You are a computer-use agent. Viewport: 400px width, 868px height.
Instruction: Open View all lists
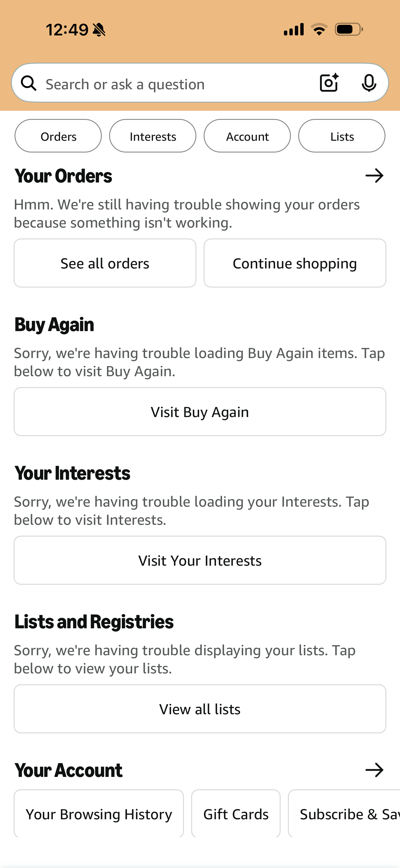[200, 709]
